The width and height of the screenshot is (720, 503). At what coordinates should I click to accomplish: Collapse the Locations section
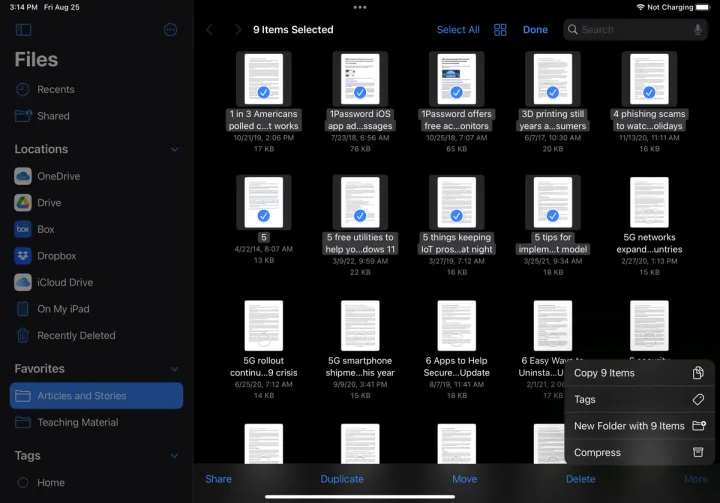[x=175, y=150]
